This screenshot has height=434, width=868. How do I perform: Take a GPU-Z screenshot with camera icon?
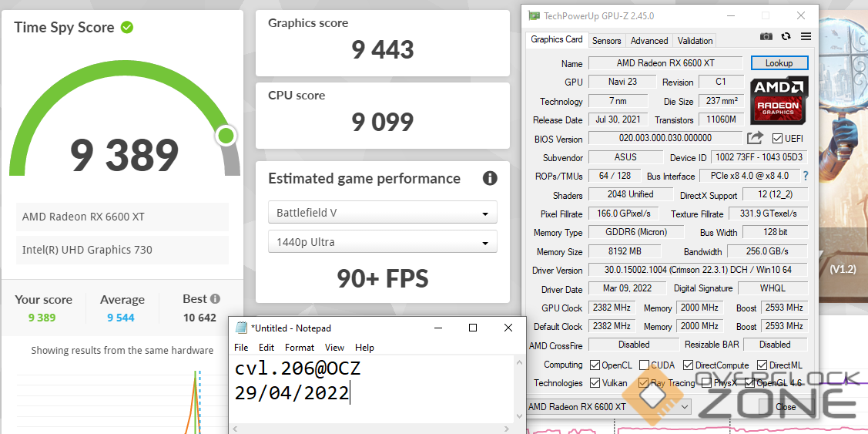(766, 36)
